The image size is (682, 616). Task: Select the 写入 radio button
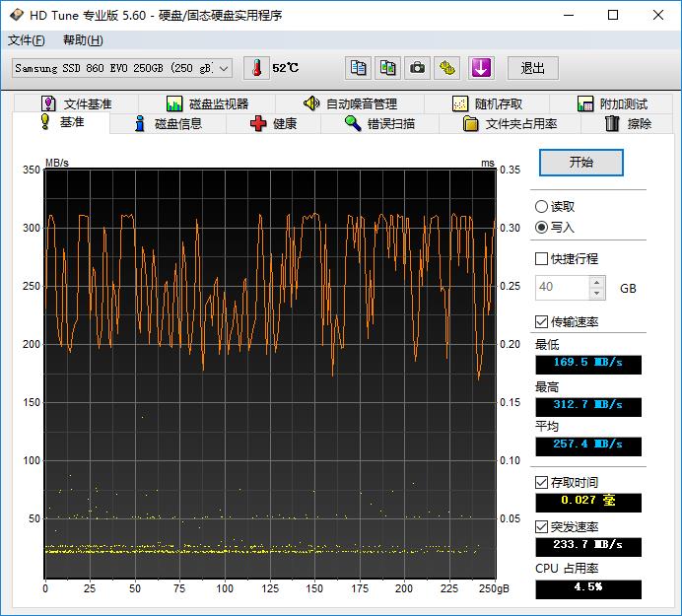pos(541,228)
